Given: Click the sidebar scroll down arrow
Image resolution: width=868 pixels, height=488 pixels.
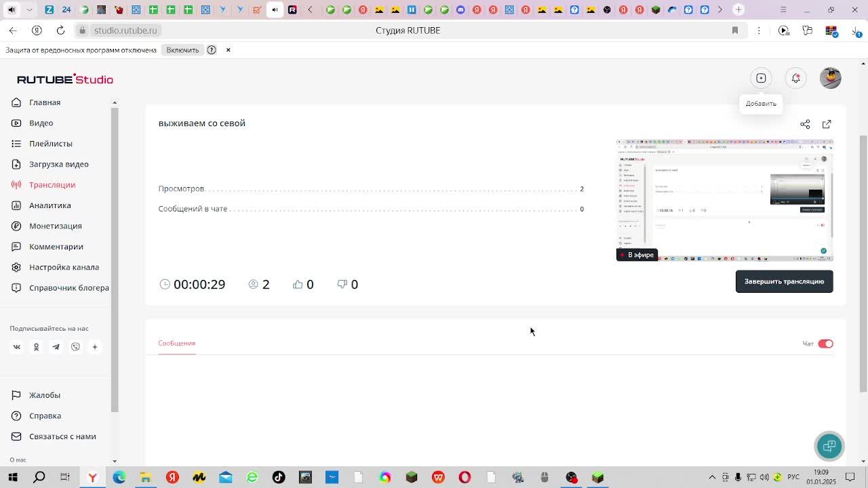Looking at the screenshot, I should pos(115,461).
